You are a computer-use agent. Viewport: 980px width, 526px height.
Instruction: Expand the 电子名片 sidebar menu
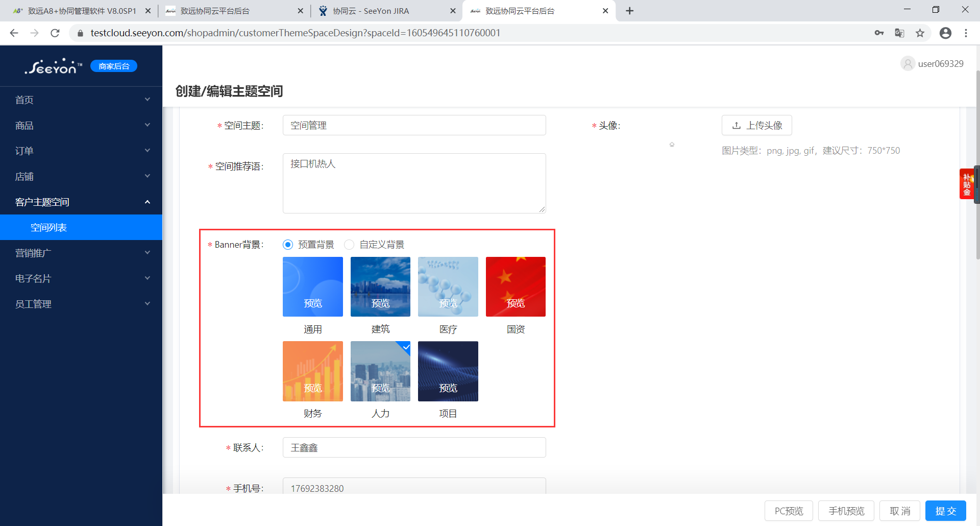pos(81,278)
